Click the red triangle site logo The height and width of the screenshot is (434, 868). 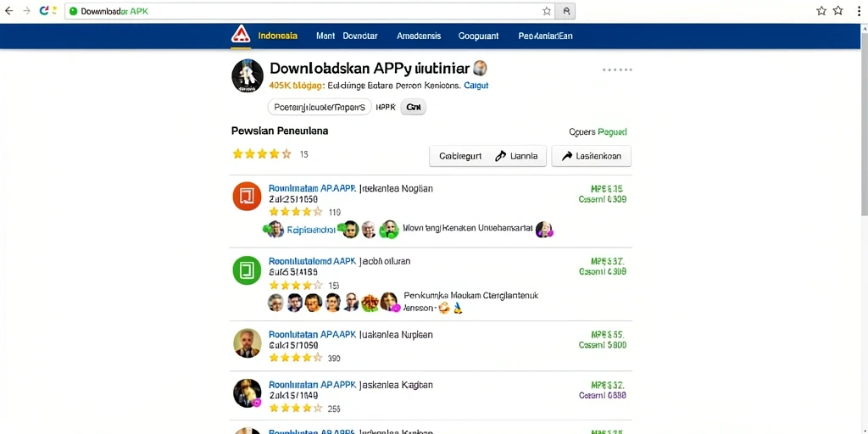pos(240,34)
